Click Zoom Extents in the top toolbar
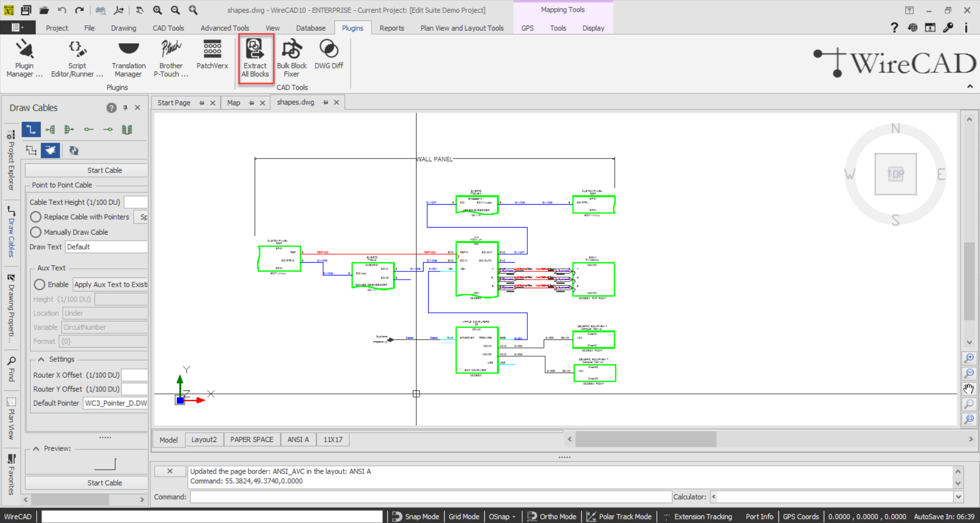Viewport: 980px width, 523px height. tap(193, 10)
